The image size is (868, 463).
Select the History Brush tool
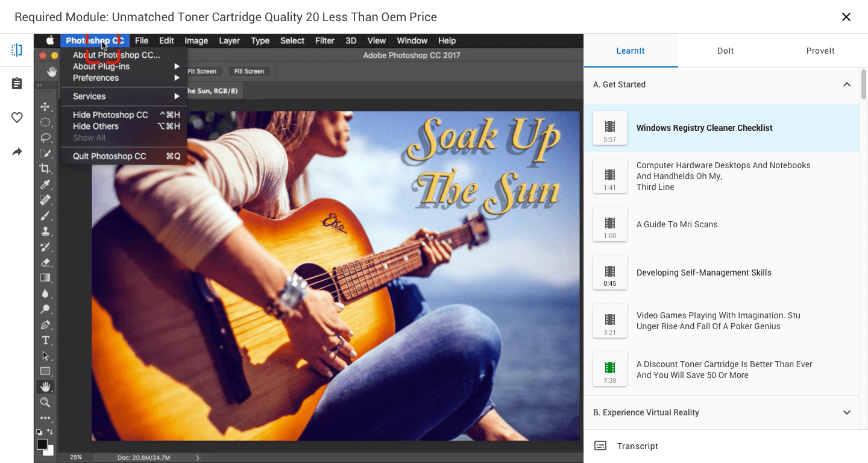coord(45,247)
